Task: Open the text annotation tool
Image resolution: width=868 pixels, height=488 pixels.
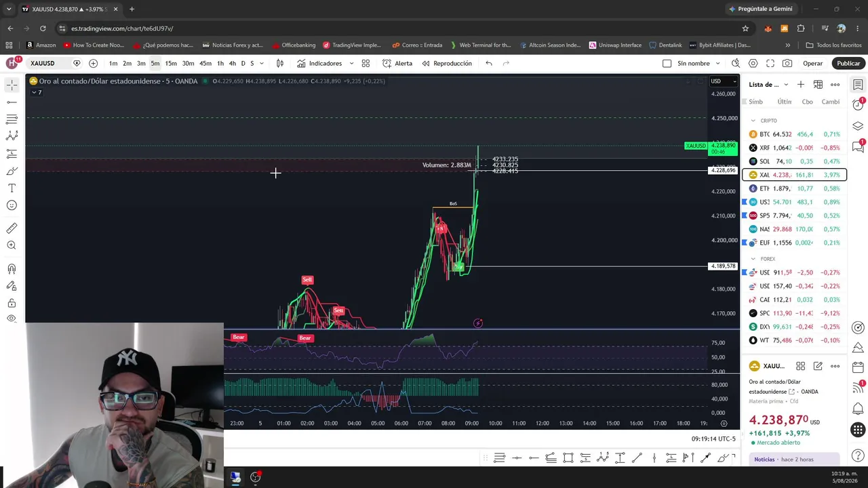Action: point(12,188)
